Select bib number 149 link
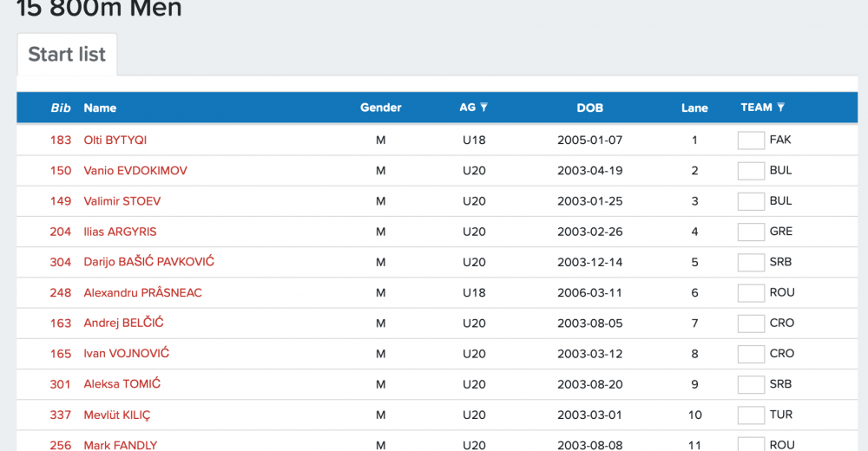Viewport: 868px width, 451px height. pos(61,201)
